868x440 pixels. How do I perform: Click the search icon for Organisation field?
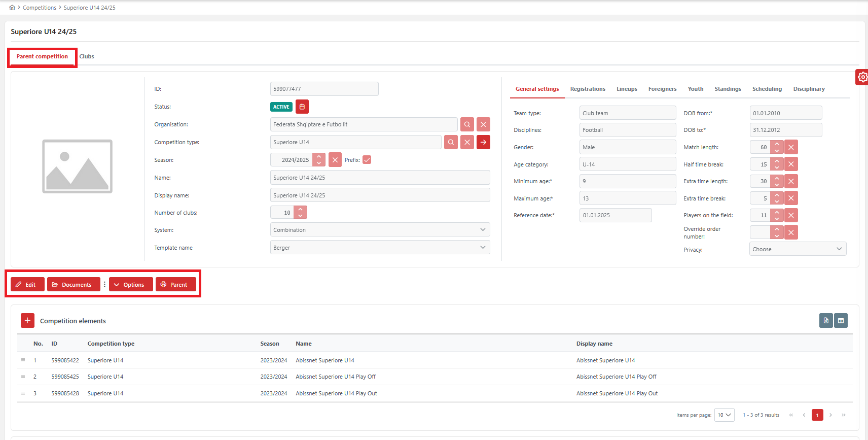467,124
